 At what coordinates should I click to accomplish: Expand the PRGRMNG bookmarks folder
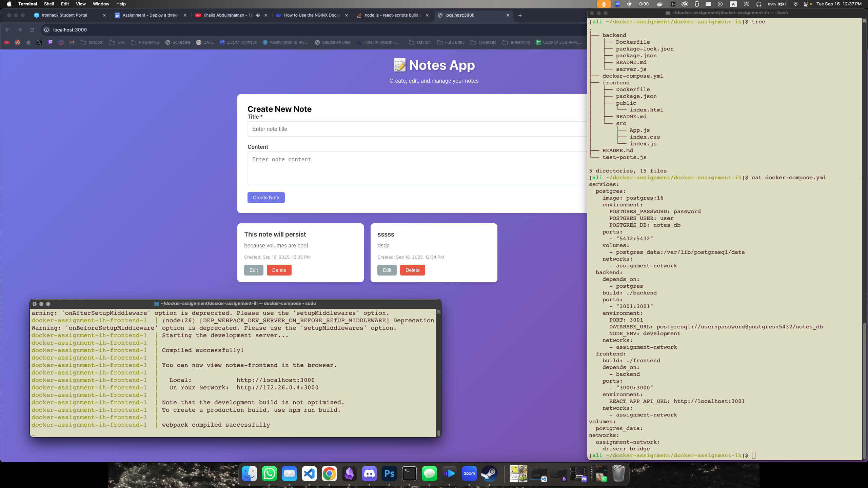click(145, 42)
